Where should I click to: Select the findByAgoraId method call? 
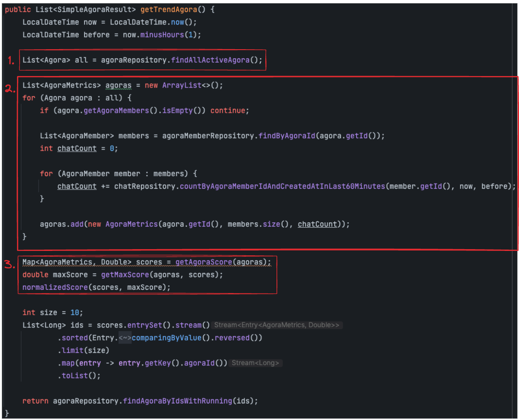click(x=286, y=136)
